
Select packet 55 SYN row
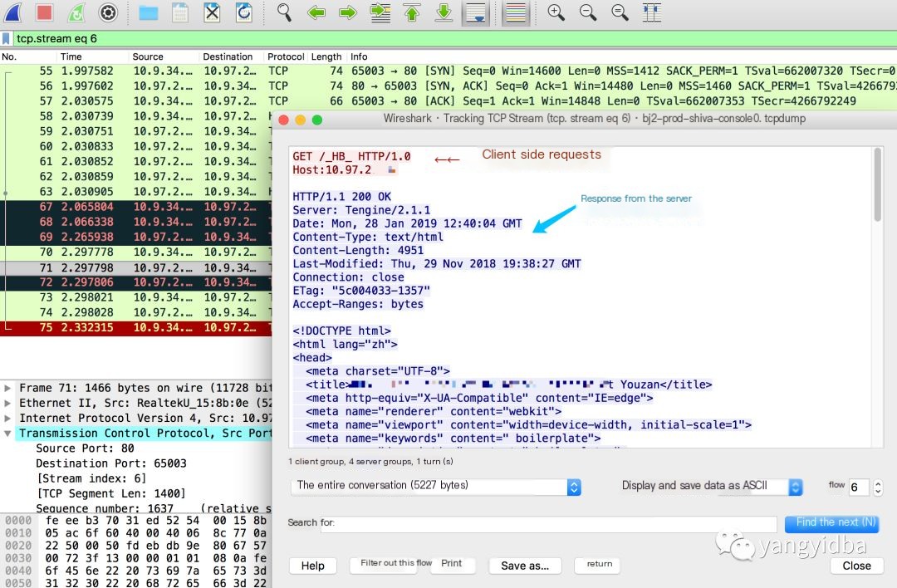tap(448, 71)
